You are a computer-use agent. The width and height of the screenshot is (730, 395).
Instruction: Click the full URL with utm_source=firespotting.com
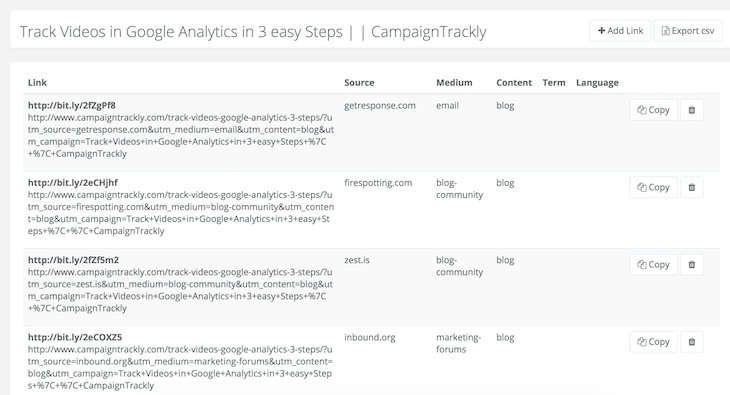[181, 213]
